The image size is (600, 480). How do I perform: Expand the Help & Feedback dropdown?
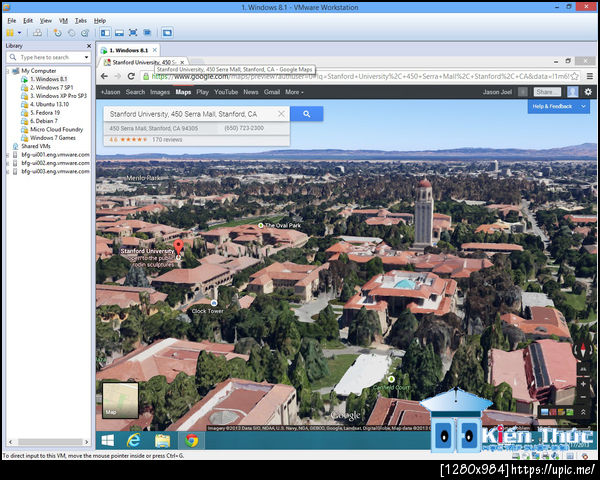pyautogui.click(x=583, y=106)
